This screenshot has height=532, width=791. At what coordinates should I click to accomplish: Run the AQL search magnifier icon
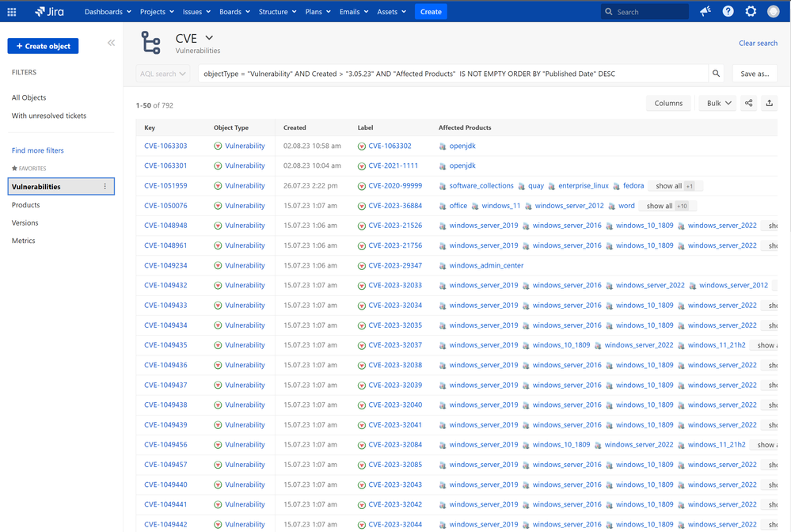coord(716,74)
